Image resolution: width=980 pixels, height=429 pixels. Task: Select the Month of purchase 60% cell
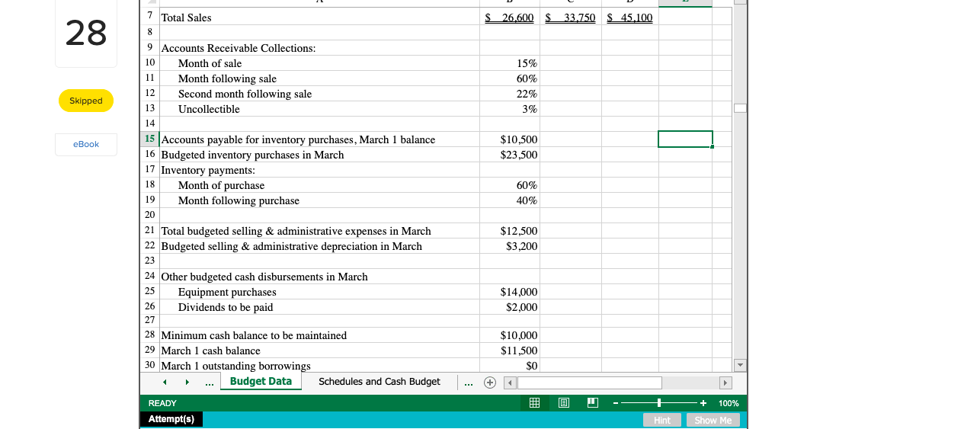tap(511, 185)
